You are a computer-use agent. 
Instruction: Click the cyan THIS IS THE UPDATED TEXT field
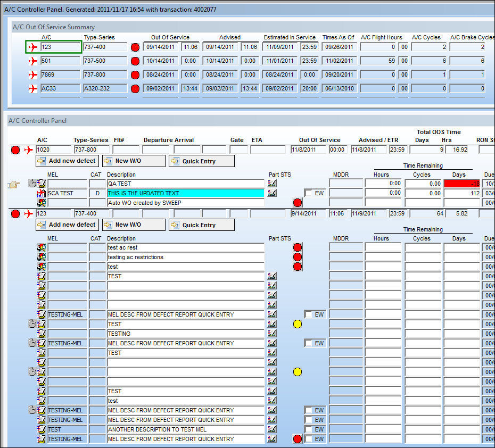[x=186, y=193]
